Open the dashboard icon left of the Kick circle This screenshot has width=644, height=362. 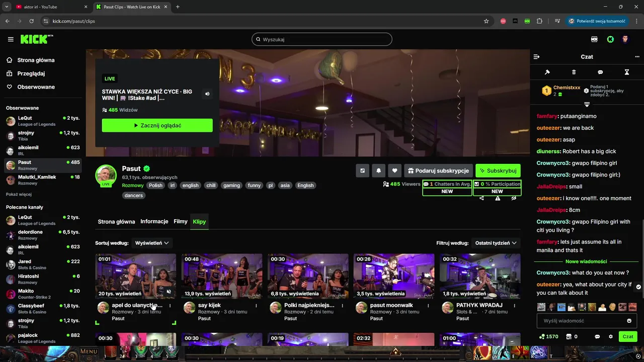point(595,39)
